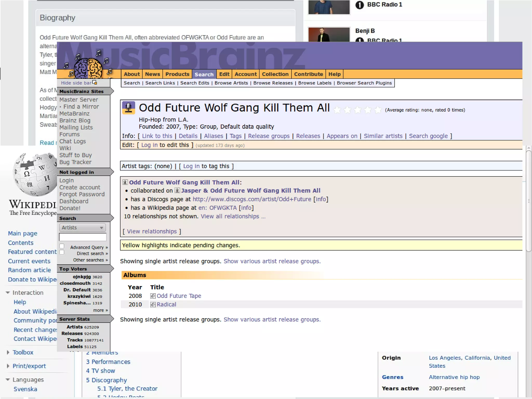Open the Contribute menu tab
The height and width of the screenshot is (399, 532).
point(308,74)
